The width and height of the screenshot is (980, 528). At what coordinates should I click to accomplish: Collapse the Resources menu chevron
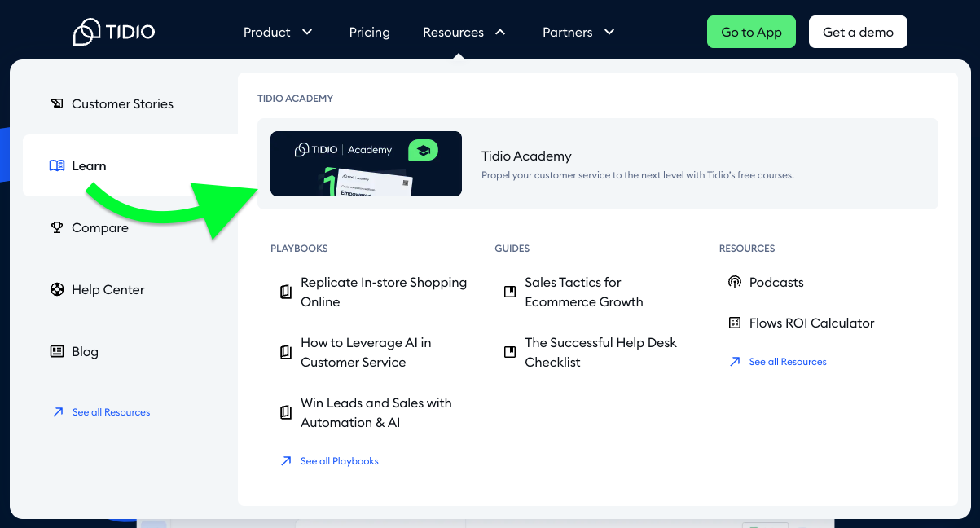500,33
